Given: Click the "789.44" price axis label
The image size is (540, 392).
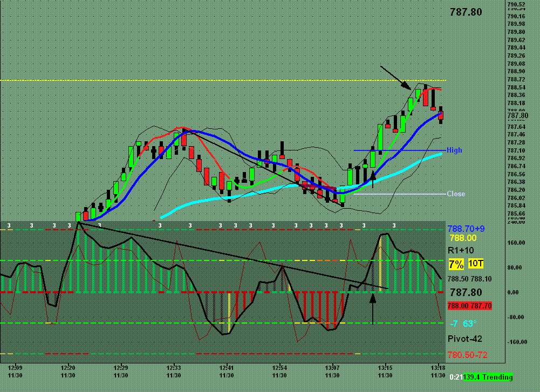Looking at the screenshot, I should pyautogui.click(x=516, y=47).
